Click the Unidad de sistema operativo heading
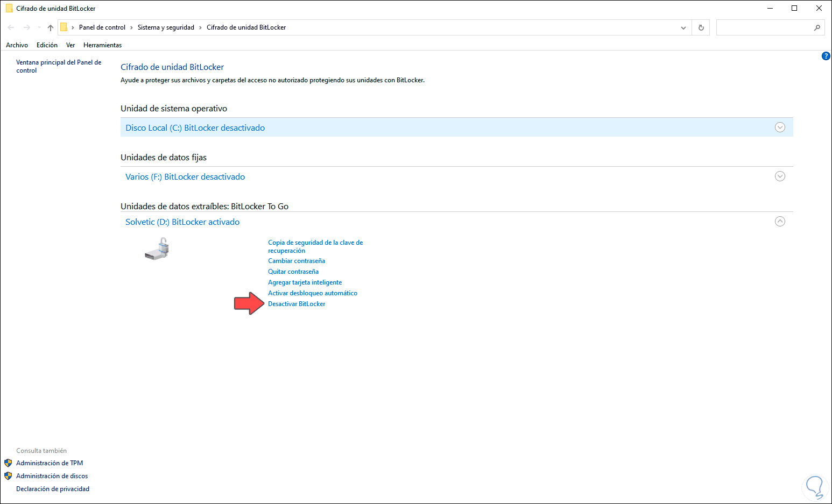The image size is (832, 504). pyautogui.click(x=174, y=109)
